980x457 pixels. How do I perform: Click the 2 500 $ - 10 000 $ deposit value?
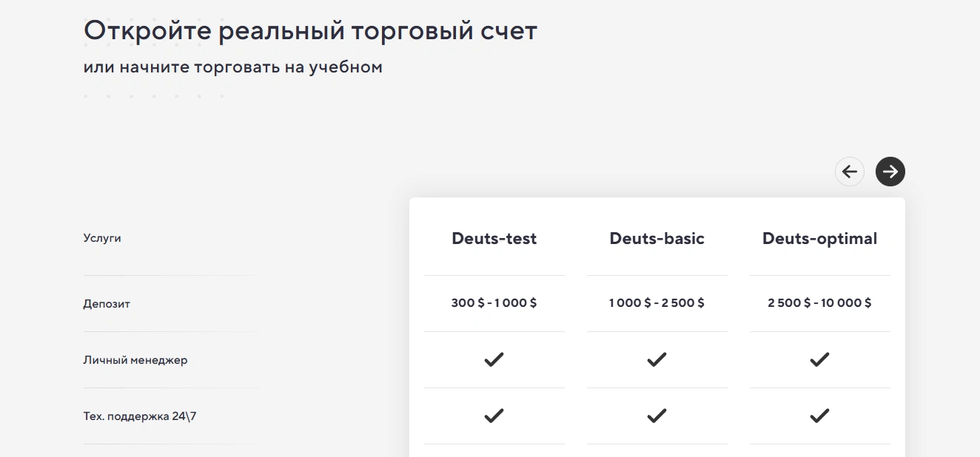pos(820,303)
